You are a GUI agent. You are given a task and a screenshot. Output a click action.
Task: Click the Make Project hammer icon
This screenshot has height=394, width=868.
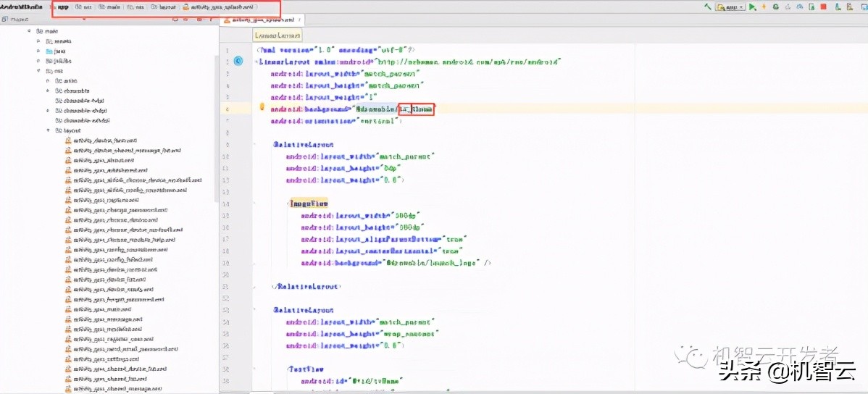click(x=707, y=7)
